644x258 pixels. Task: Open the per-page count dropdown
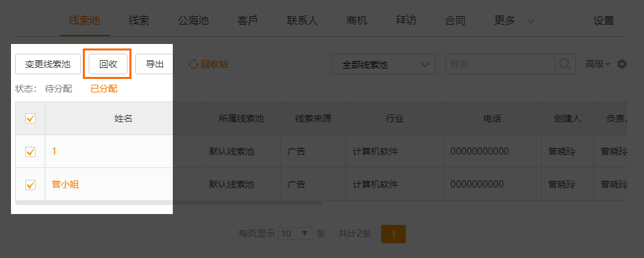296,234
